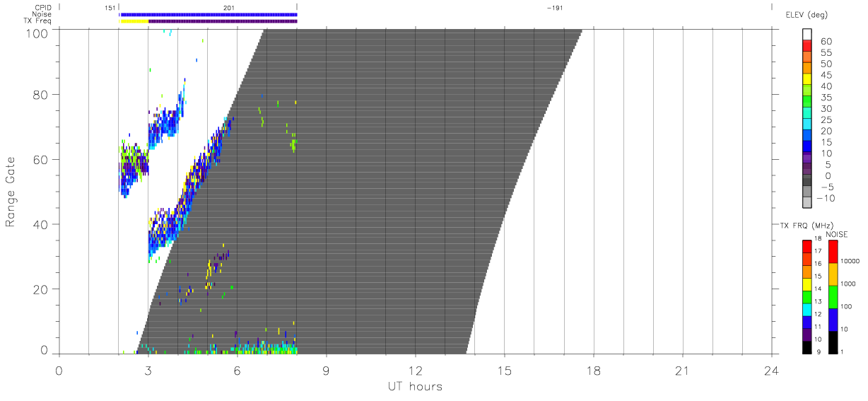Click NOISE legend value 10000

[x=850, y=261]
